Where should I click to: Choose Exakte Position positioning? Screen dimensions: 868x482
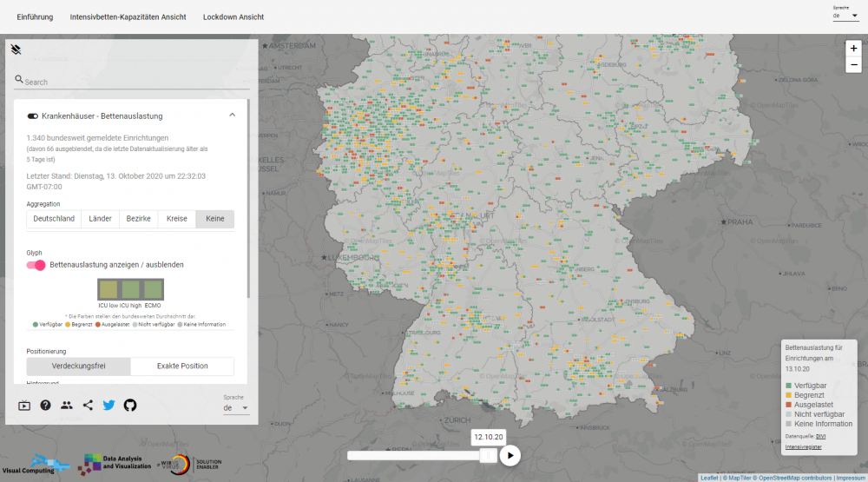tap(182, 366)
